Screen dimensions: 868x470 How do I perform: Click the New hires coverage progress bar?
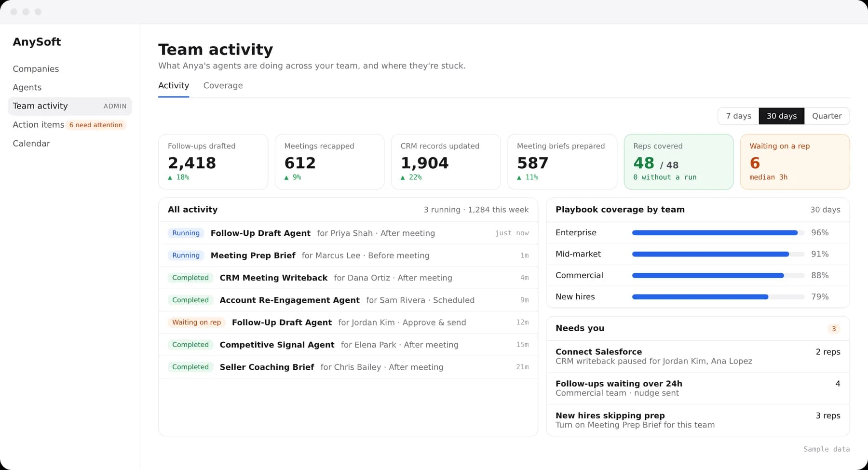point(718,297)
